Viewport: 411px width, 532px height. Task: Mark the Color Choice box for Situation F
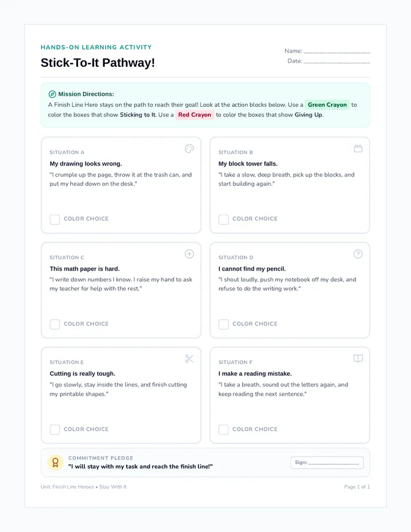click(223, 429)
